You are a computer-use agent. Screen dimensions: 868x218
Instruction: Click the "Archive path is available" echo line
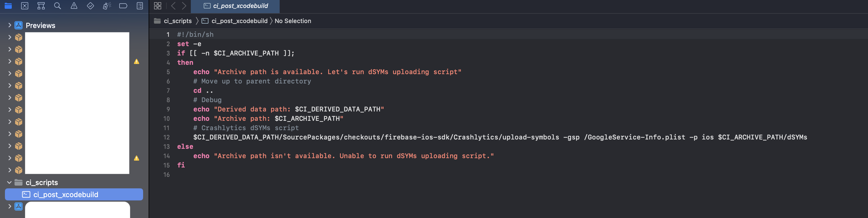tap(327, 72)
